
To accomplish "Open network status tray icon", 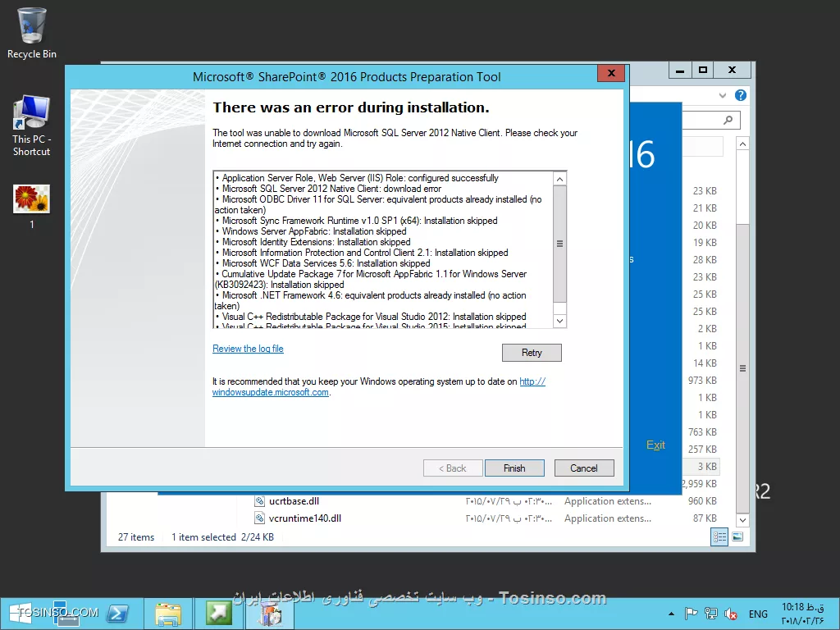I will coord(711,614).
